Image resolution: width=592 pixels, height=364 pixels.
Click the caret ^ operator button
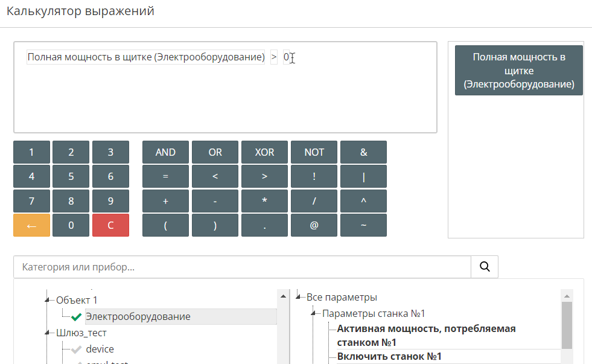tap(363, 201)
